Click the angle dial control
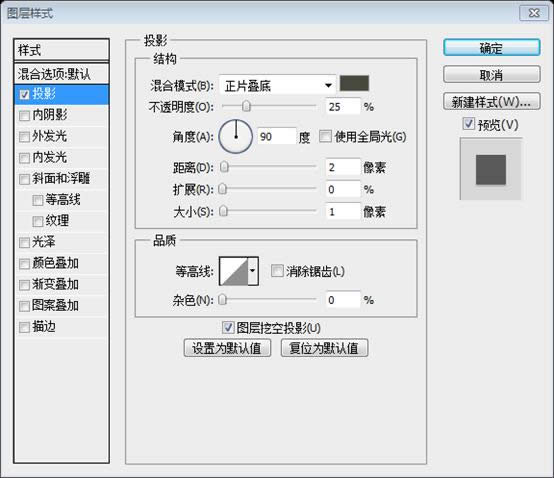Screen dimensions: 554x478 [x=236, y=136]
